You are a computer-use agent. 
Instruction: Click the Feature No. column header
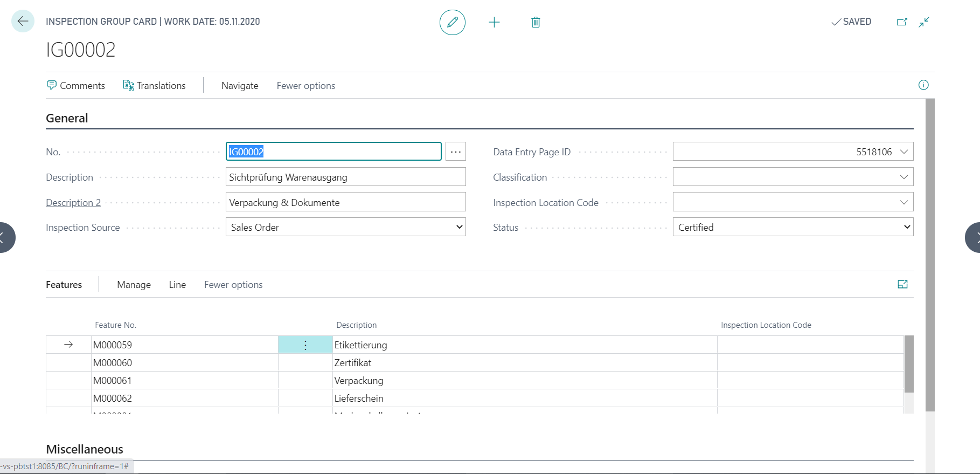(x=116, y=325)
